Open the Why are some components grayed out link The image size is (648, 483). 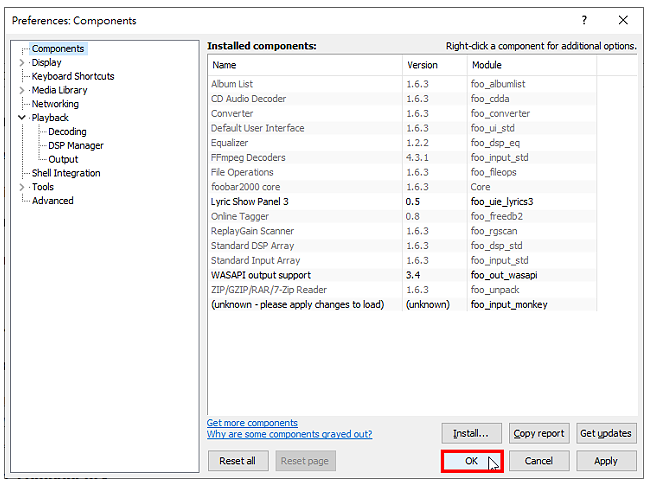click(289, 434)
